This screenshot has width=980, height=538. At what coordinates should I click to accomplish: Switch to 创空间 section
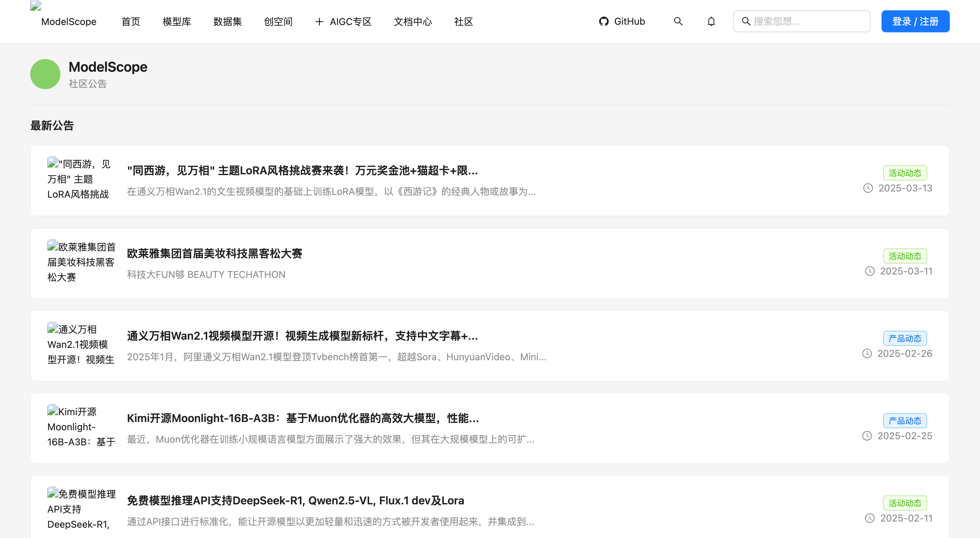click(x=278, y=22)
